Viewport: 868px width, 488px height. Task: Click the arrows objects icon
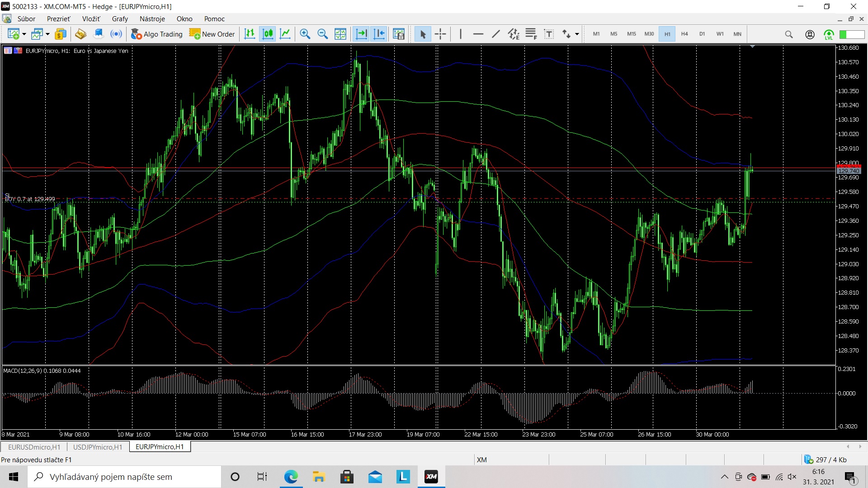(566, 34)
